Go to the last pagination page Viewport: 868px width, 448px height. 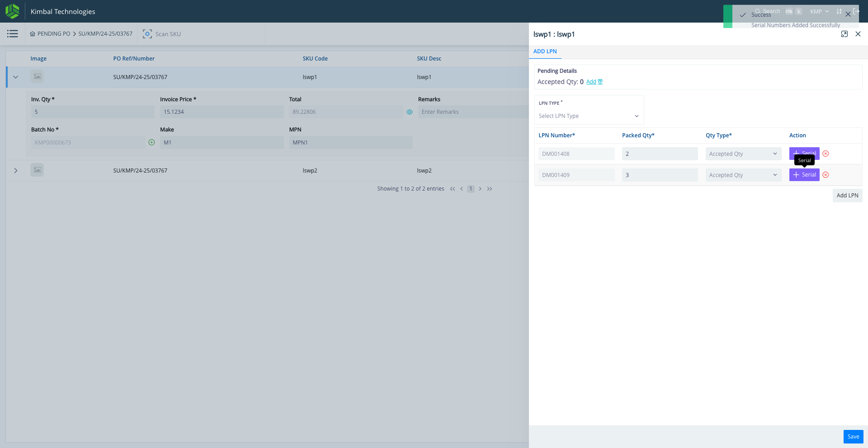490,189
